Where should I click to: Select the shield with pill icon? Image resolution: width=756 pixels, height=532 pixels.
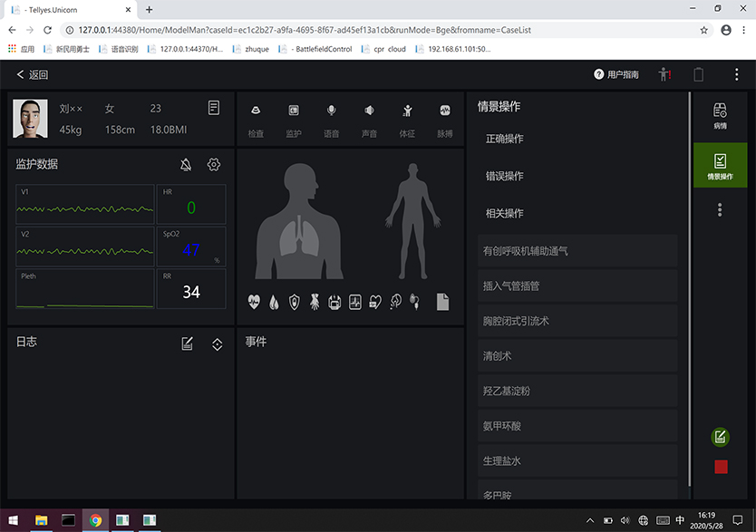(294, 302)
